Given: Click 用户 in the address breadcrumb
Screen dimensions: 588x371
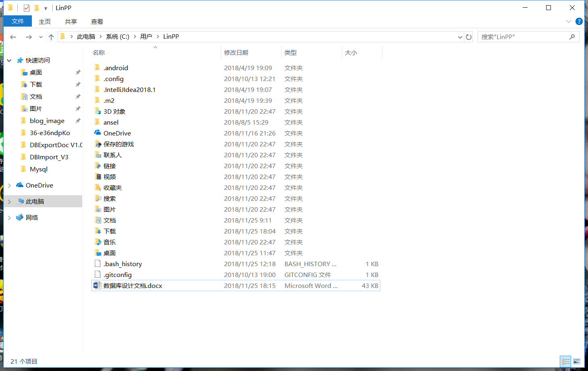Looking at the screenshot, I should [x=146, y=37].
